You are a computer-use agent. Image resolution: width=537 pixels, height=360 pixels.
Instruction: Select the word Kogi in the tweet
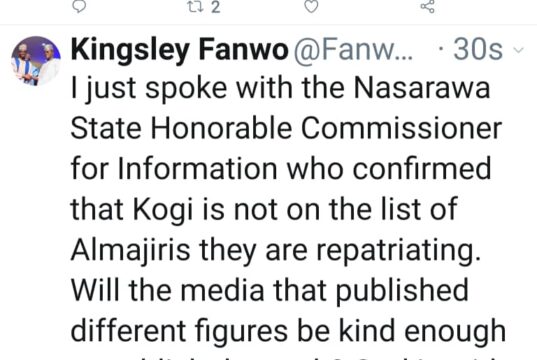[x=163, y=210]
